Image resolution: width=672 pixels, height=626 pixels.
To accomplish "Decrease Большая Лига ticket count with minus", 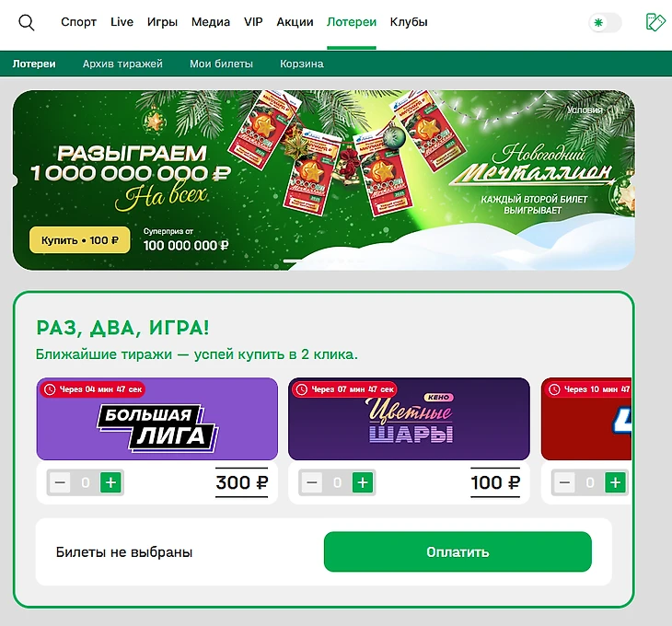I will (60, 483).
